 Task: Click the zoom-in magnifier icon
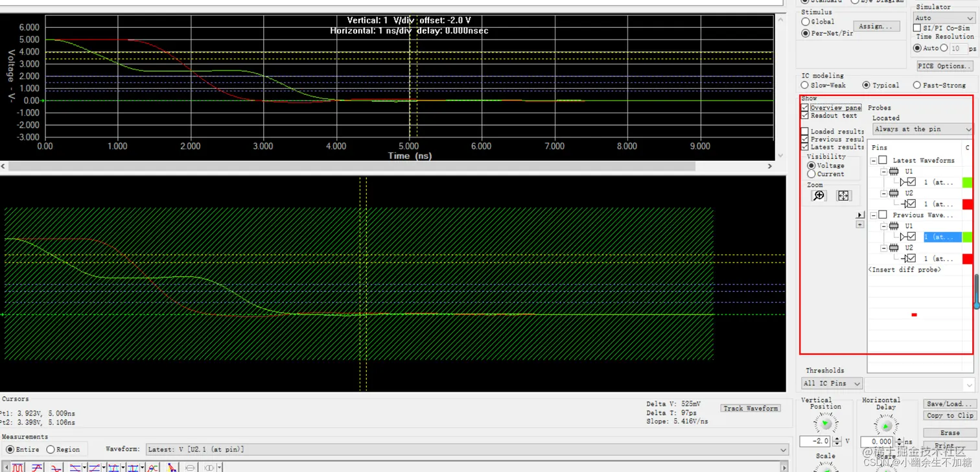click(x=819, y=196)
